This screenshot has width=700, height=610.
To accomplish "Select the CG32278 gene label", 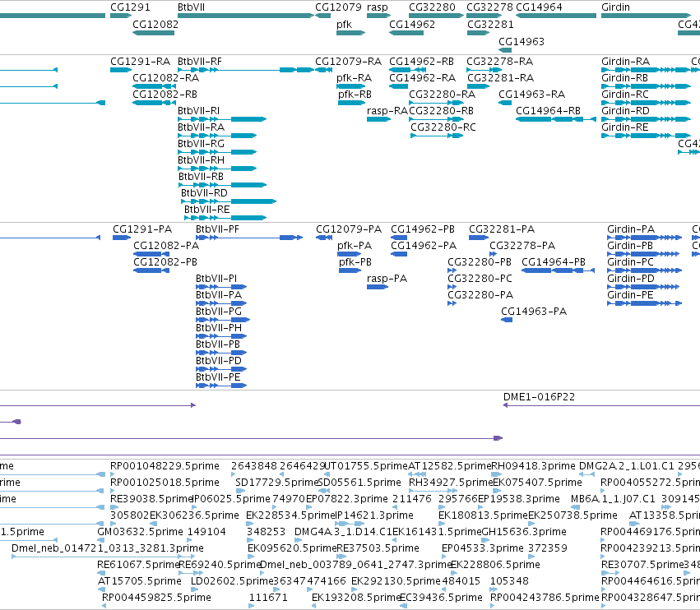I will [489, 7].
